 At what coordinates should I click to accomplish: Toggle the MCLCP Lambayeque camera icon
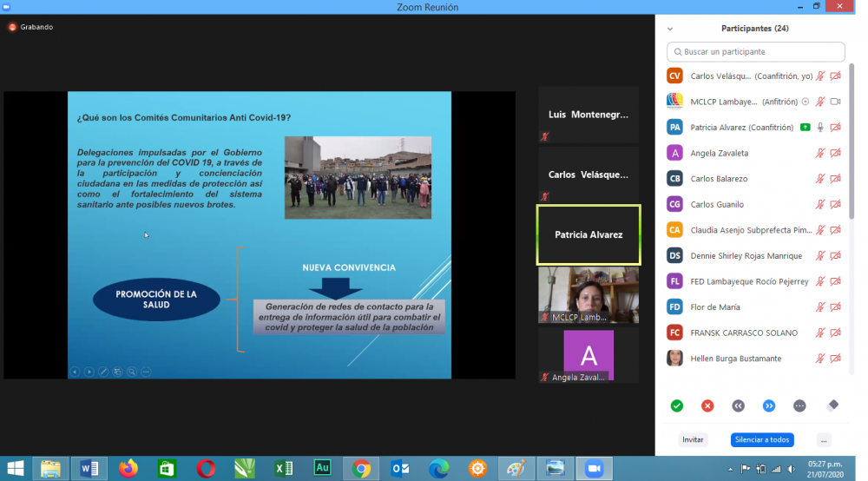click(835, 102)
